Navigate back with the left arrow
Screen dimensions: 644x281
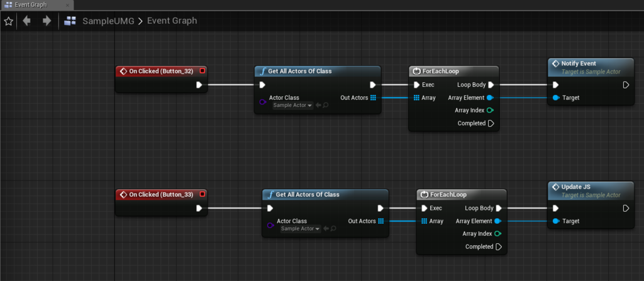coord(26,21)
